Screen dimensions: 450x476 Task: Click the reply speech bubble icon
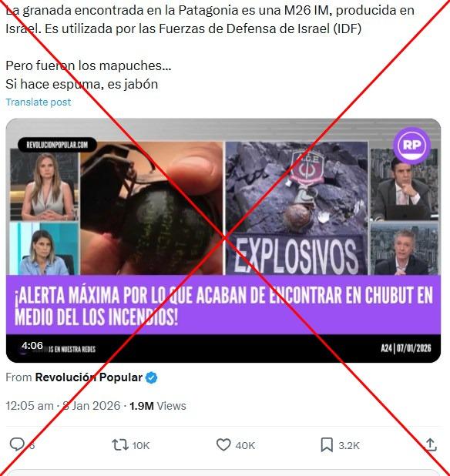click(x=17, y=444)
